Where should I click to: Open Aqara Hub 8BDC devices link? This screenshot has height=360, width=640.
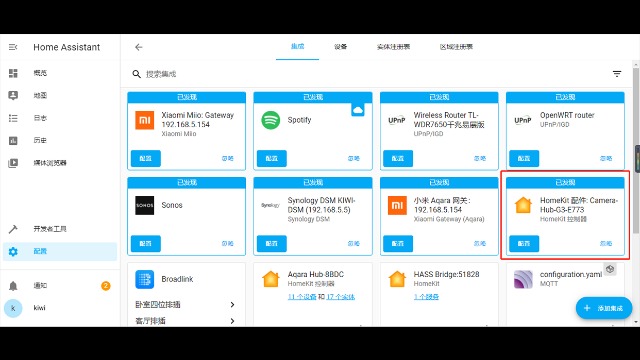[302, 297]
